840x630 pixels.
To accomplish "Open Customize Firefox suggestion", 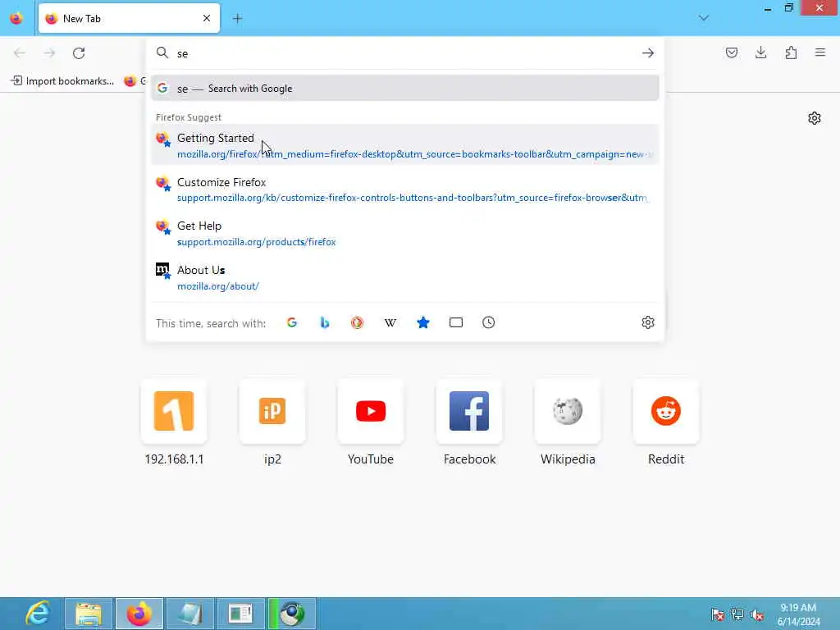I will (x=405, y=189).
